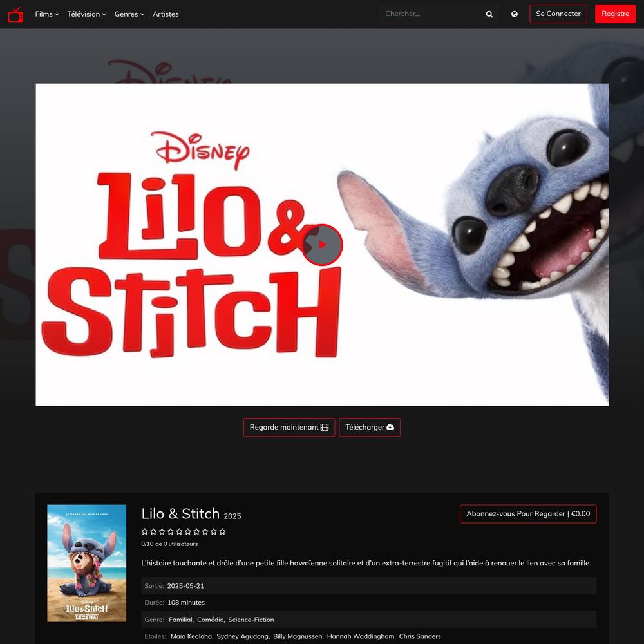The image size is (644, 644).
Task: Open actor Billy Magnussen's page
Action: click(298, 636)
